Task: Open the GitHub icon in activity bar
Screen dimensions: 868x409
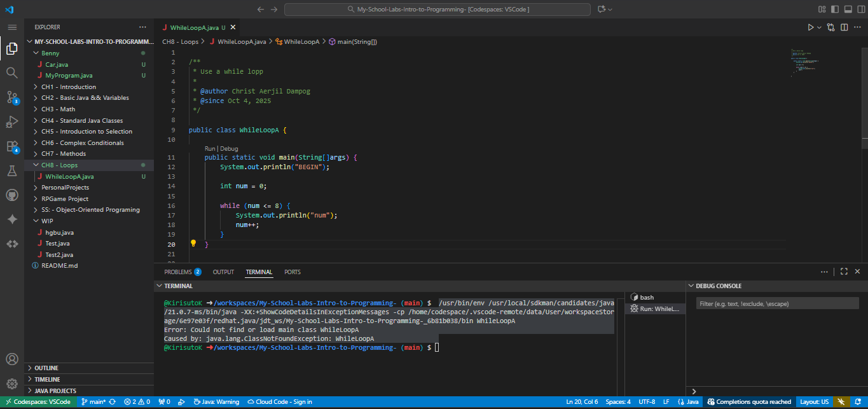Action: coord(11,195)
